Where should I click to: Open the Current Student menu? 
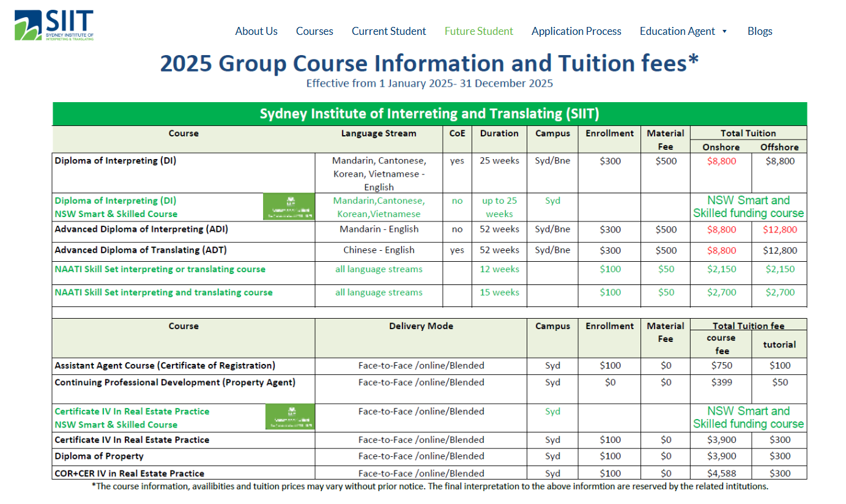[388, 31]
